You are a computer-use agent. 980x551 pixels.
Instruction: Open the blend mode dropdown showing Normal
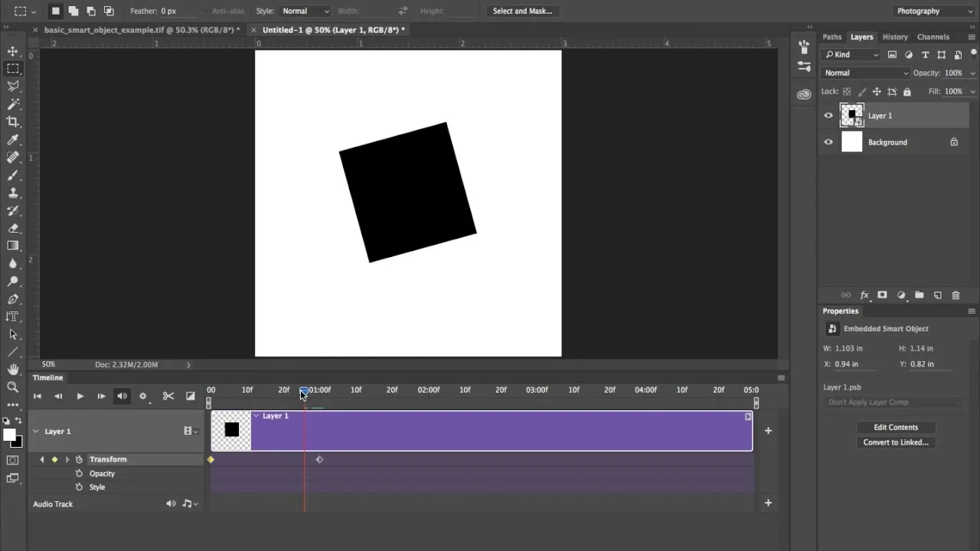click(x=864, y=72)
